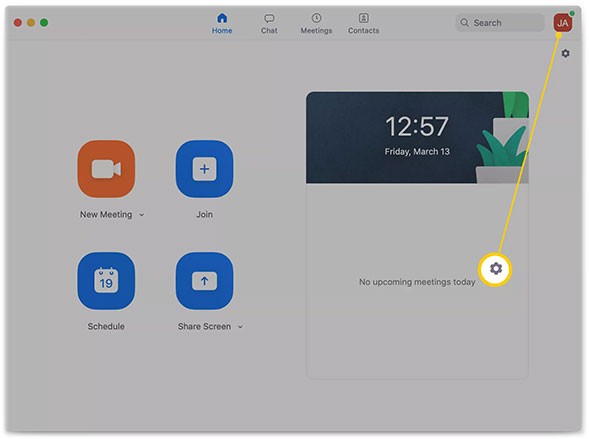Switch to the Home tab

pyautogui.click(x=222, y=24)
